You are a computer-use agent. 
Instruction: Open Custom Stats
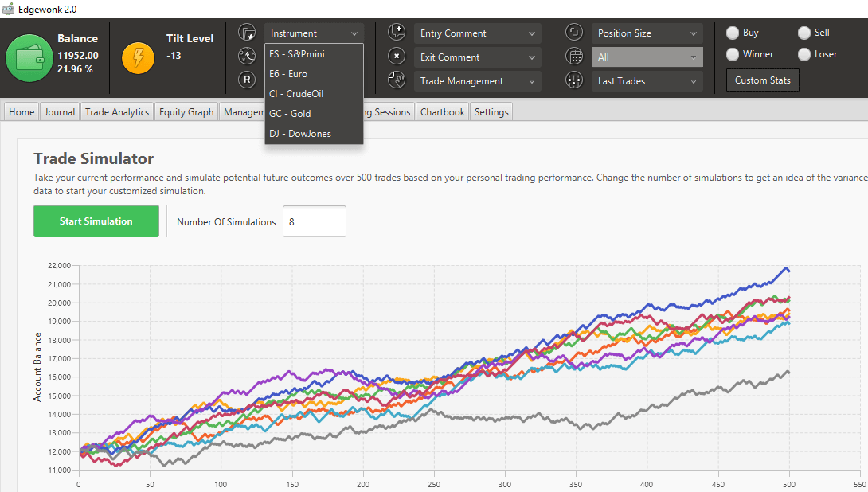[762, 80]
